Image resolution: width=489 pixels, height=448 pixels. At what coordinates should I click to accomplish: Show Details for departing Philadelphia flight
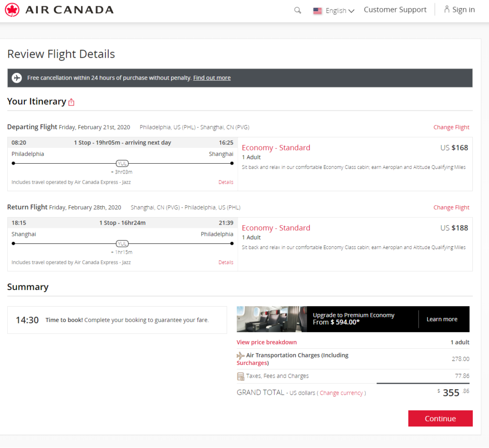(226, 182)
